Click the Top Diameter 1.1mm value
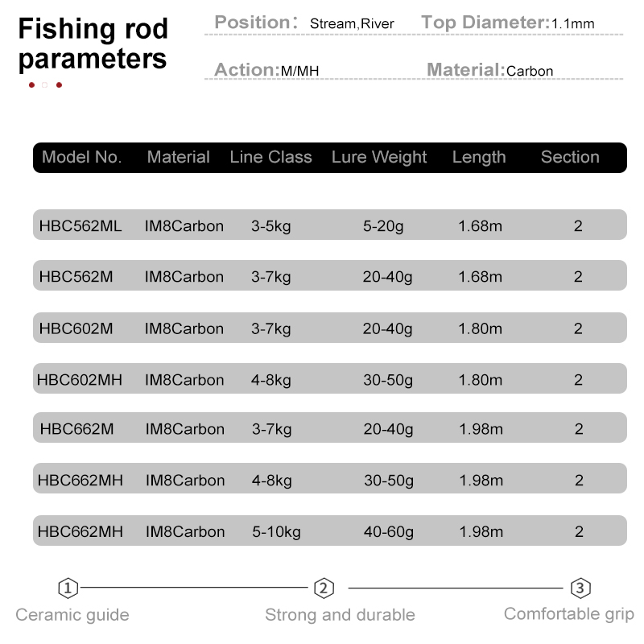Viewport: 644px width, 644px height. 572,24
